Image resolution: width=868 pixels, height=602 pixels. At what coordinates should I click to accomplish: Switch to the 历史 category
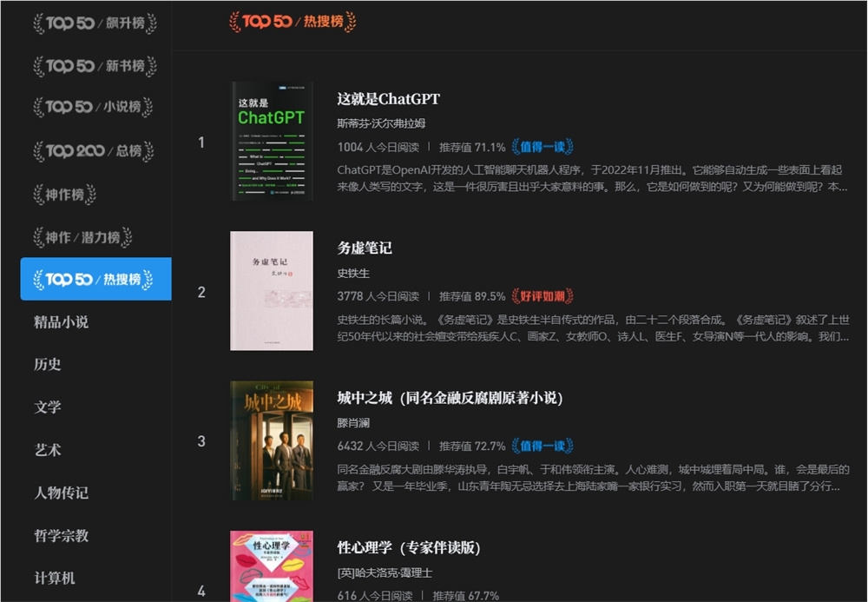coord(47,364)
